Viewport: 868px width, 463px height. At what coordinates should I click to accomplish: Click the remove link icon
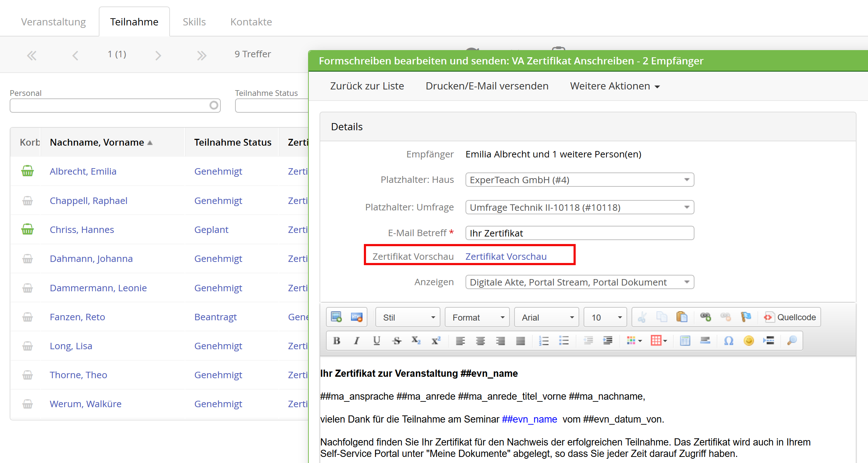click(x=726, y=317)
